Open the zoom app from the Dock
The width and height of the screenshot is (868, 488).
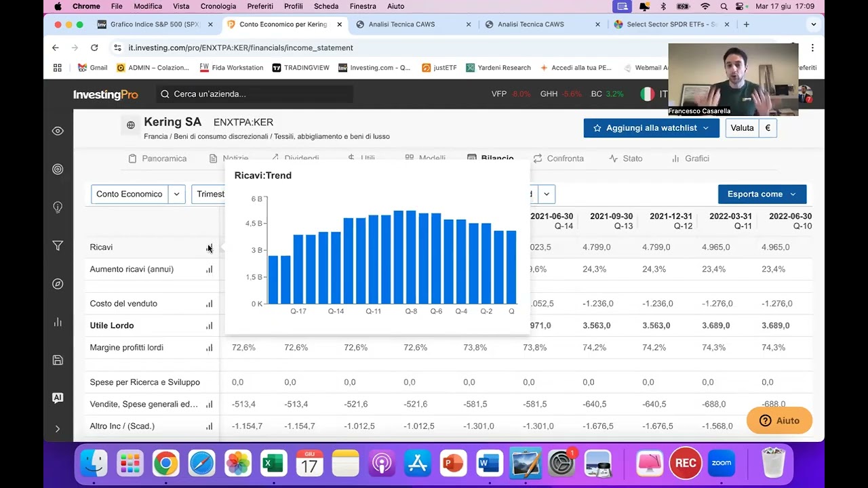click(722, 464)
